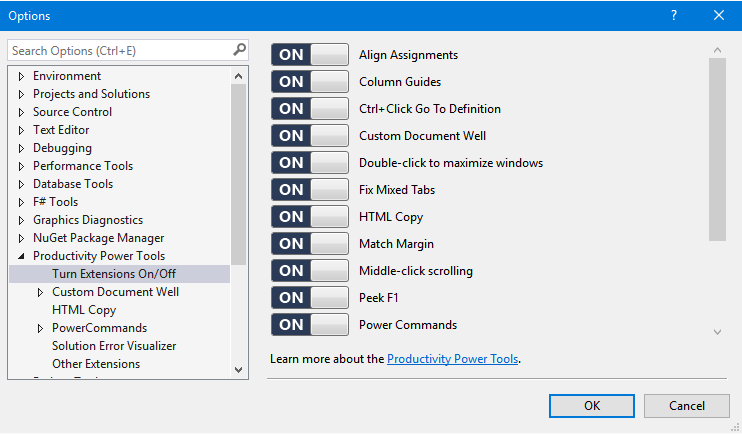Image resolution: width=742 pixels, height=434 pixels.
Task: Select Text Editor tree label
Action: tap(61, 130)
